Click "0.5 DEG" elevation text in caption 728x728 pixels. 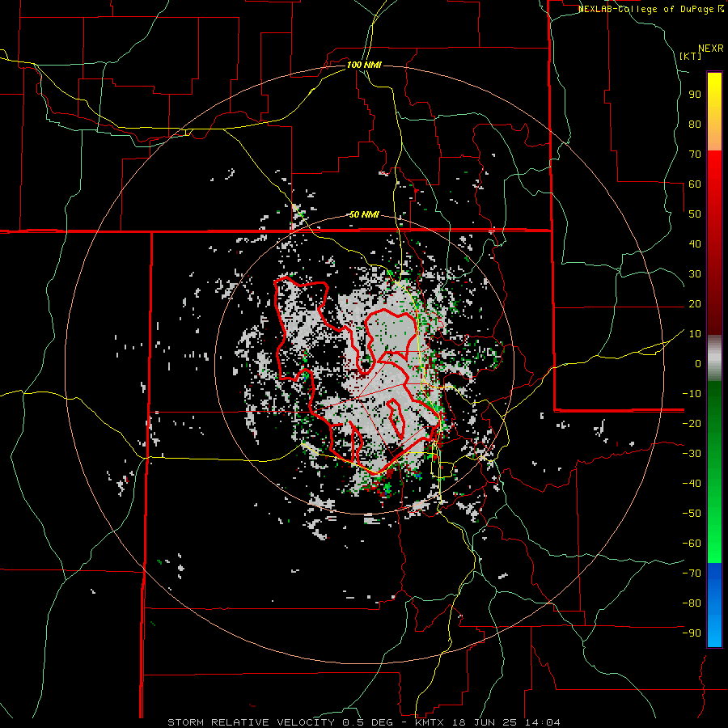374,722
